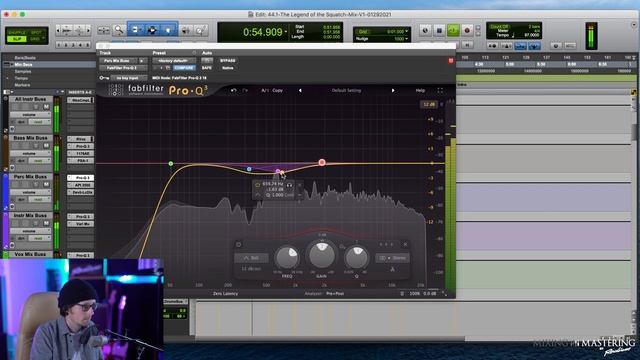Select the Selector tool
Viewport: 640px width, 360px height.
(x=152, y=30)
